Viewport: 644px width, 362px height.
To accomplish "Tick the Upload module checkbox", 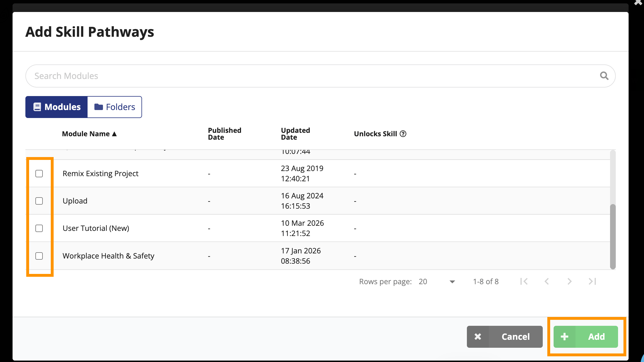I will [x=39, y=201].
